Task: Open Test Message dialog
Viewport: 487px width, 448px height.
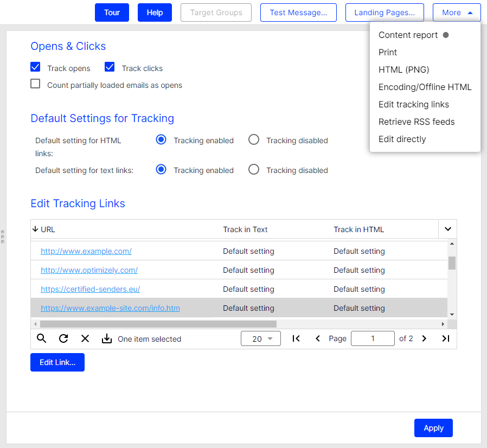Action: coord(298,12)
